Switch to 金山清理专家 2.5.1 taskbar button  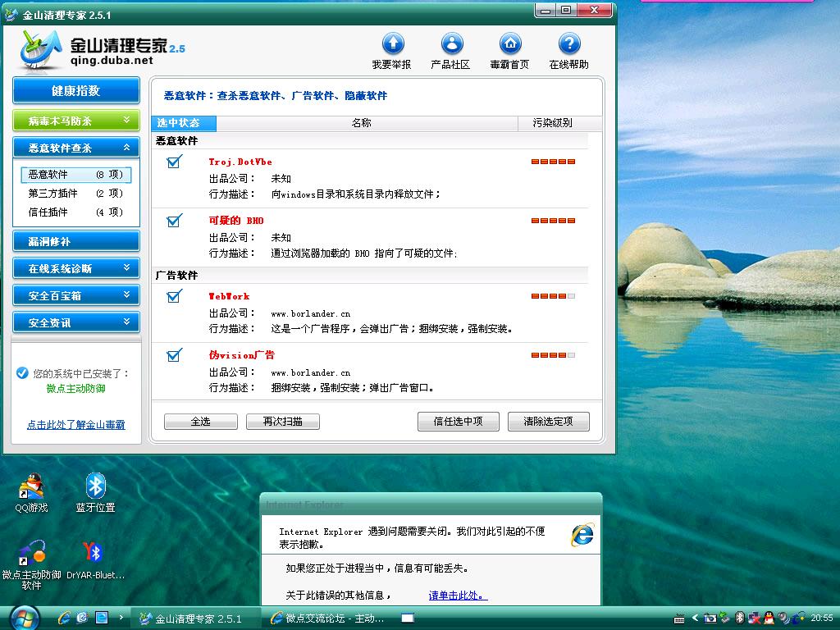(x=196, y=619)
